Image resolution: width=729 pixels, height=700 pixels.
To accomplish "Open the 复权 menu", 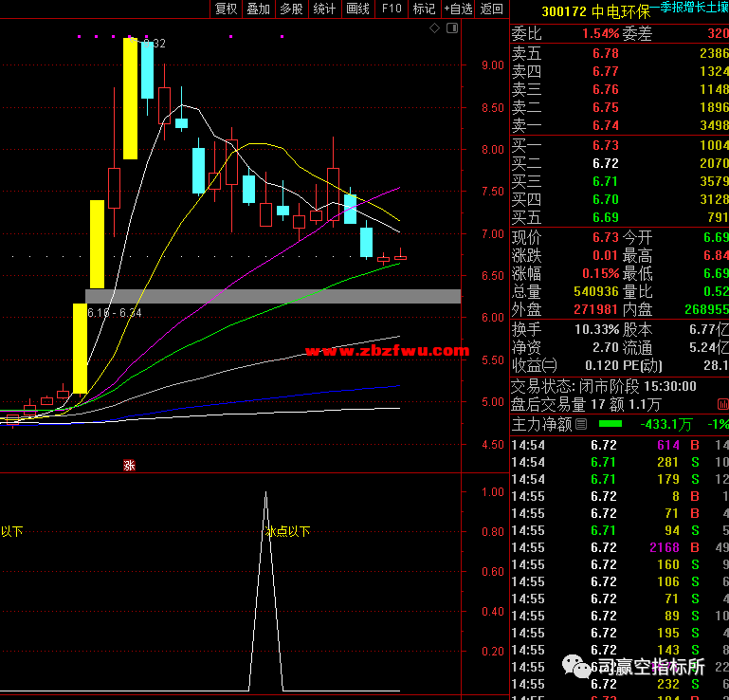I will click(x=227, y=9).
